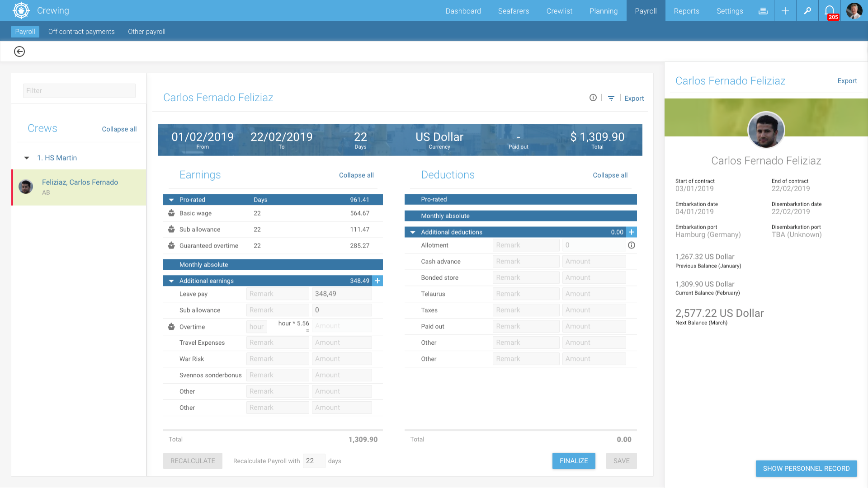Open the Reports menu
This screenshot has height=488, width=868.
pos(686,11)
